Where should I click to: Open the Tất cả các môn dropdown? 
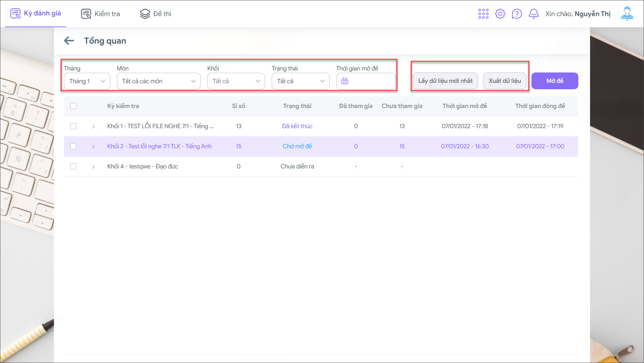tap(158, 81)
